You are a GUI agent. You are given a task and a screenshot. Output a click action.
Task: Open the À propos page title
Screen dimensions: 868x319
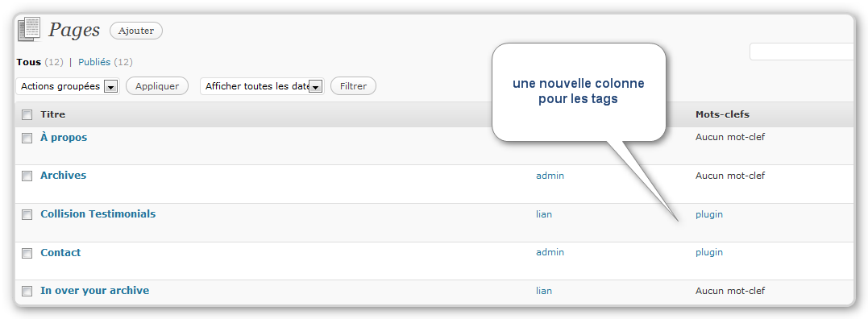64,137
